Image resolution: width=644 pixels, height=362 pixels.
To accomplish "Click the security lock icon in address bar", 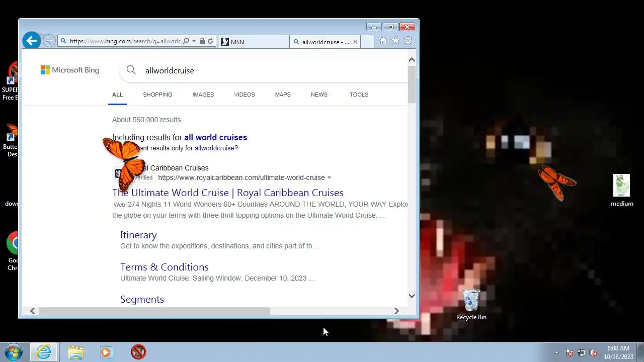I will click(202, 41).
